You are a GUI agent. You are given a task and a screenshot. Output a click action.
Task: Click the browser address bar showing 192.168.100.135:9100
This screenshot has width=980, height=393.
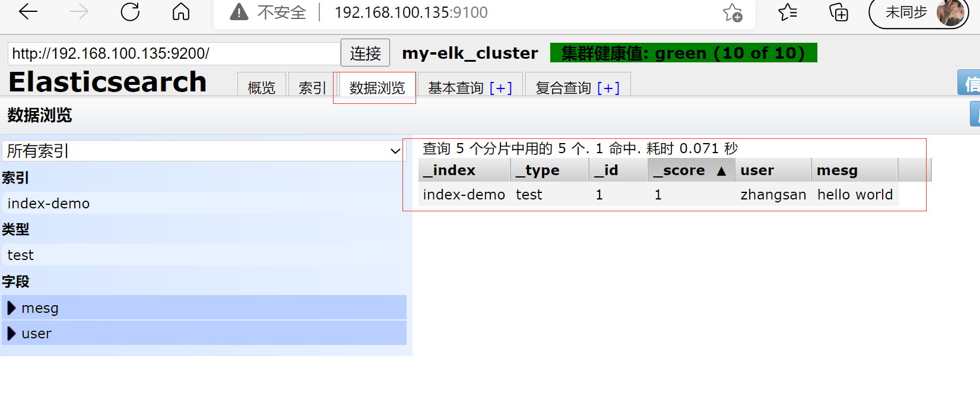tap(411, 12)
